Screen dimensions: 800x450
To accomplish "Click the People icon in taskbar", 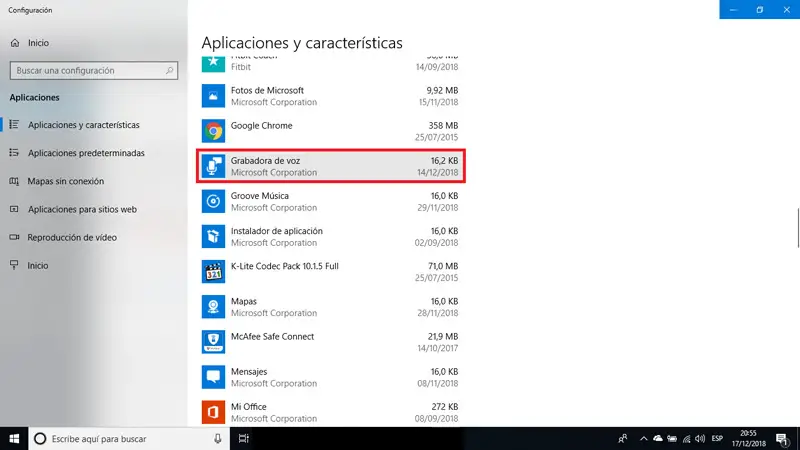I will pos(622,439).
